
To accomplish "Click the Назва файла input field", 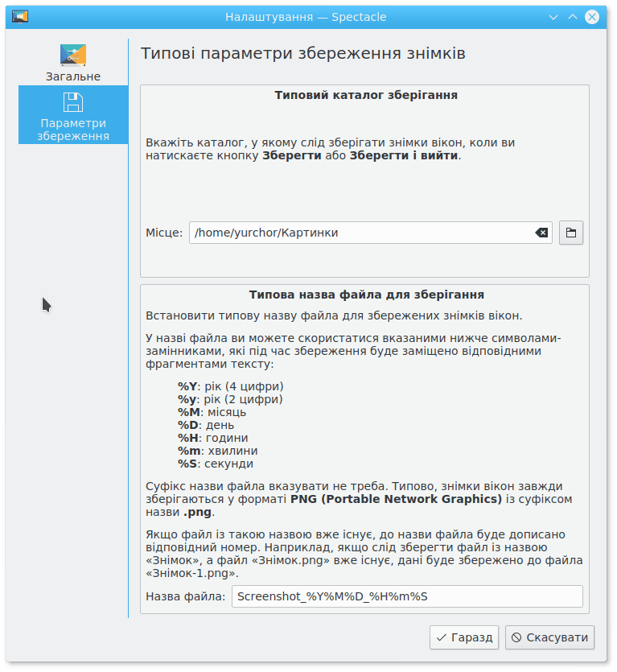I will click(x=406, y=596).
